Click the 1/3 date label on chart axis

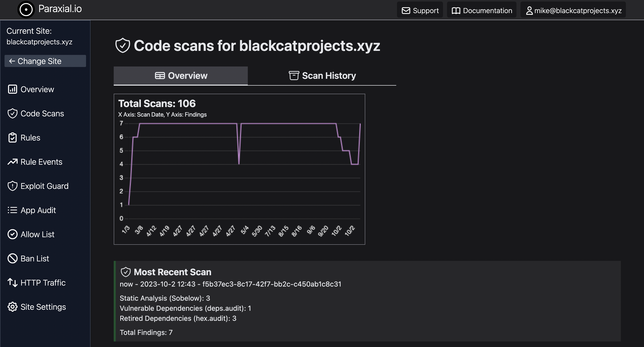pyautogui.click(x=126, y=230)
